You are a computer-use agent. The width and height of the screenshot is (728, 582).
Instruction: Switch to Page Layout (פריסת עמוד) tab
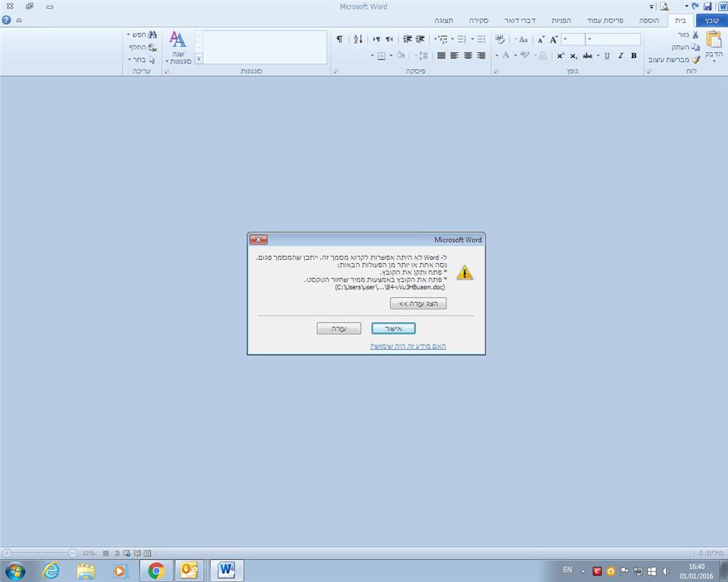click(605, 21)
